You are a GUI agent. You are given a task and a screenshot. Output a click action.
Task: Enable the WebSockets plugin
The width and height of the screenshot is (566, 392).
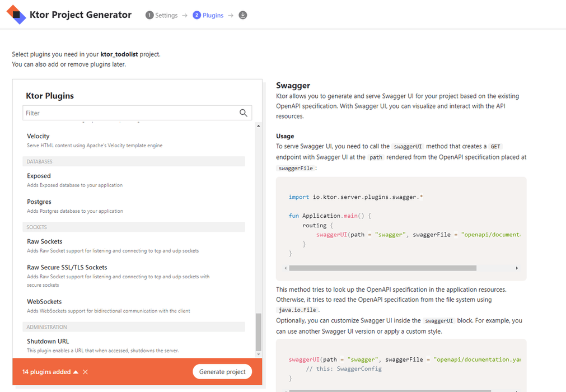(x=44, y=301)
